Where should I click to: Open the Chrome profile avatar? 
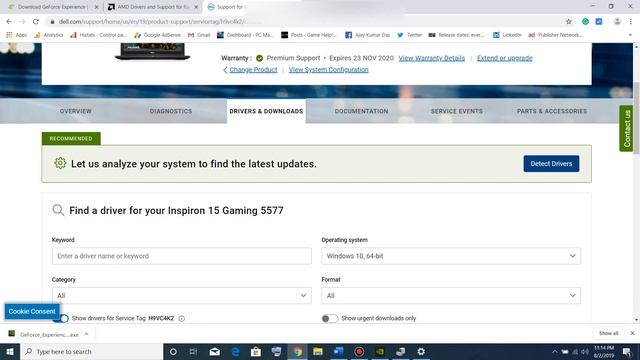tap(617, 22)
